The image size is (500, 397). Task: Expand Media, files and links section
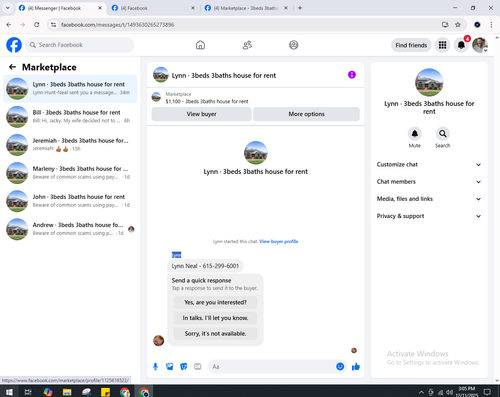point(429,199)
